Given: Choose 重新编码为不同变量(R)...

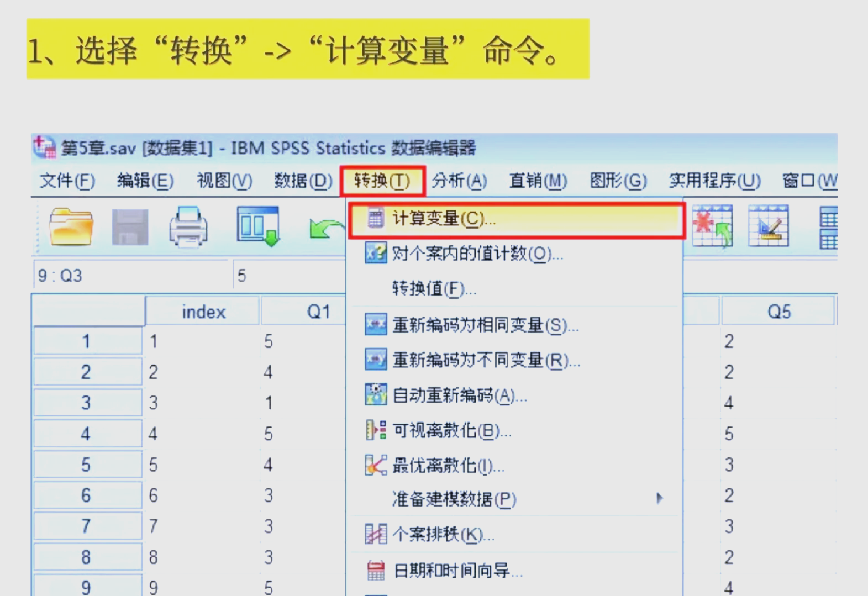Looking at the screenshot, I should click(514, 360).
